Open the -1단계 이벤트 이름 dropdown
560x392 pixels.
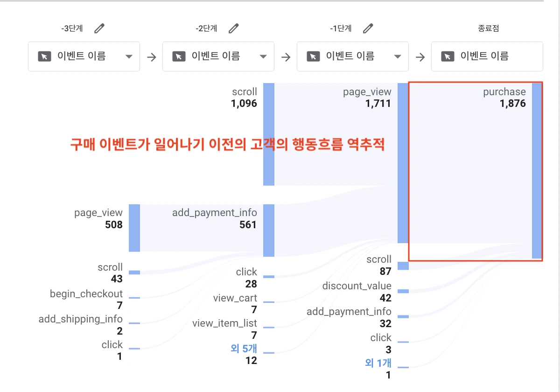tap(353, 56)
